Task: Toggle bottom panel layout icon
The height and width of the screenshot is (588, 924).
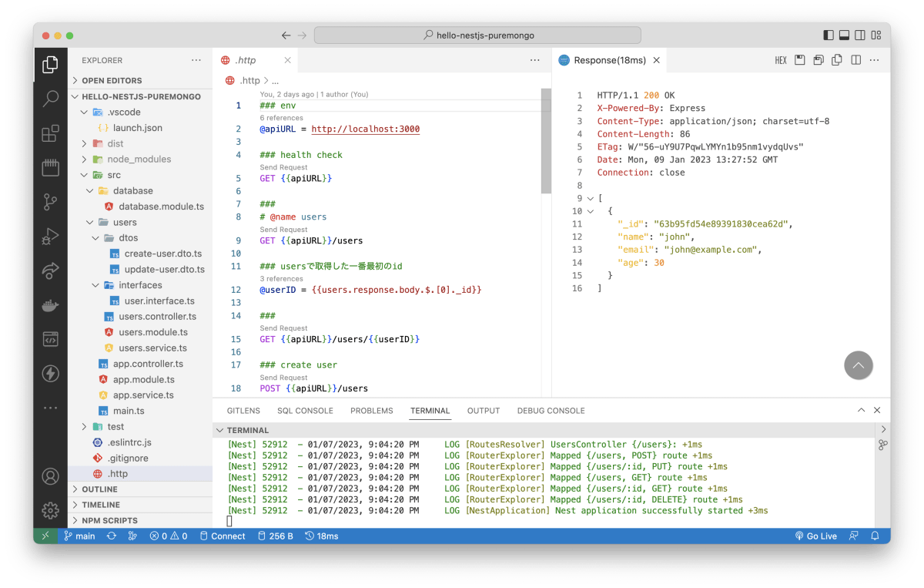Action: tap(844, 35)
